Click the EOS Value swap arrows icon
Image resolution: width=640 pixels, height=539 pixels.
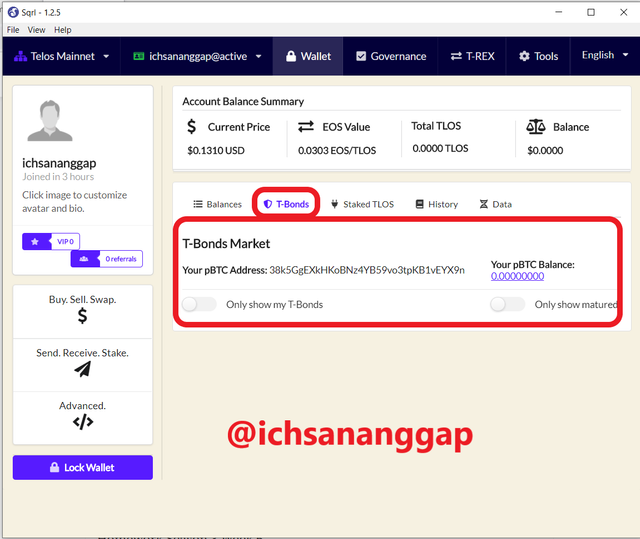pyautogui.click(x=306, y=126)
